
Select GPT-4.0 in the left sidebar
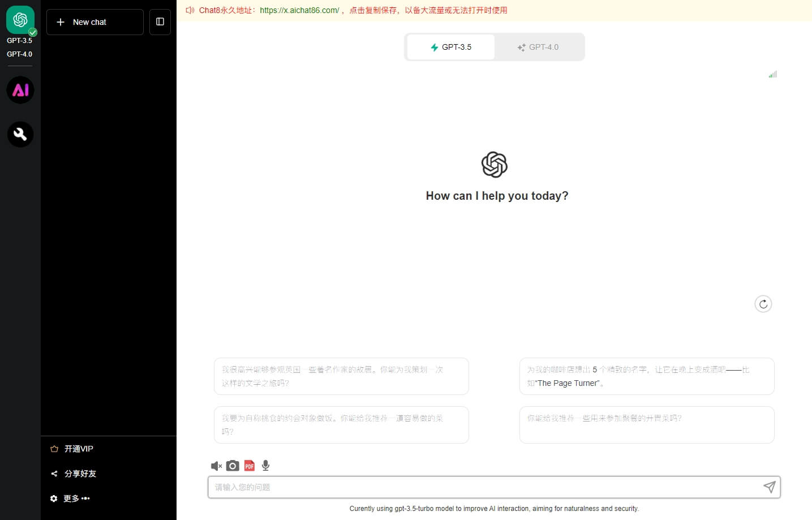tap(19, 54)
